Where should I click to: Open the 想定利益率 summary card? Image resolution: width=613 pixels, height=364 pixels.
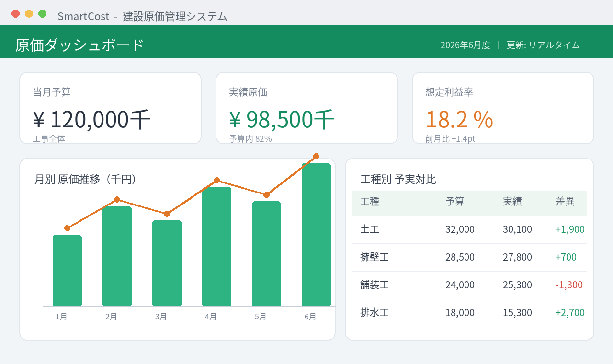[503, 108]
